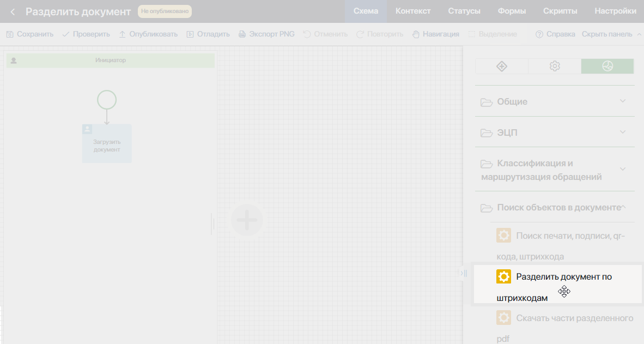Add a new swimlane with the plus button
The height and width of the screenshot is (344, 644).
pyautogui.click(x=247, y=220)
